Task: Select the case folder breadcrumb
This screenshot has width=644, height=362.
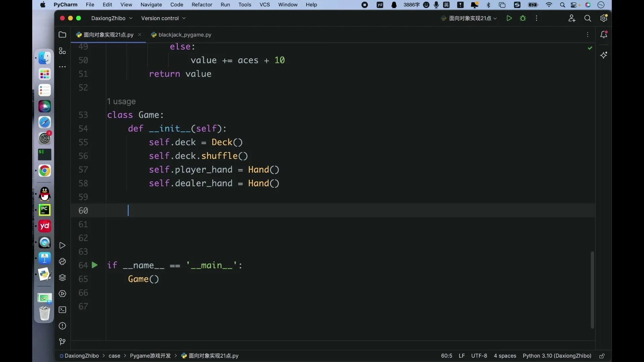Action: coord(114,356)
